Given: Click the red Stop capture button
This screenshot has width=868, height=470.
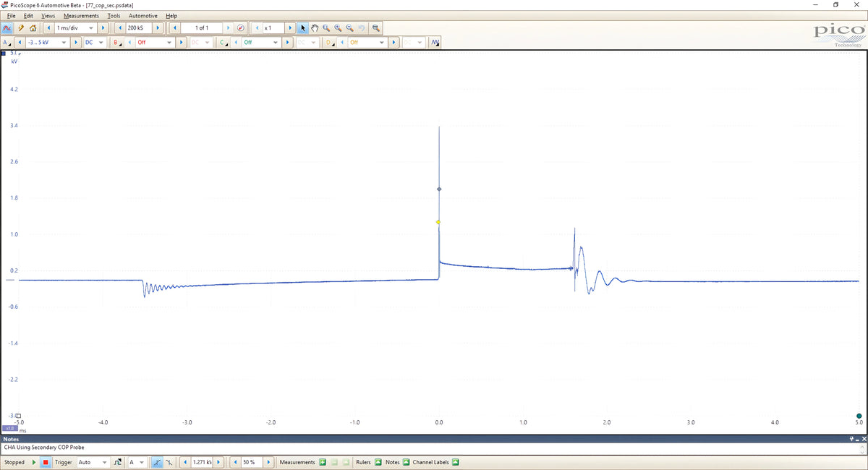Looking at the screenshot, I should (x=45, y=462).
